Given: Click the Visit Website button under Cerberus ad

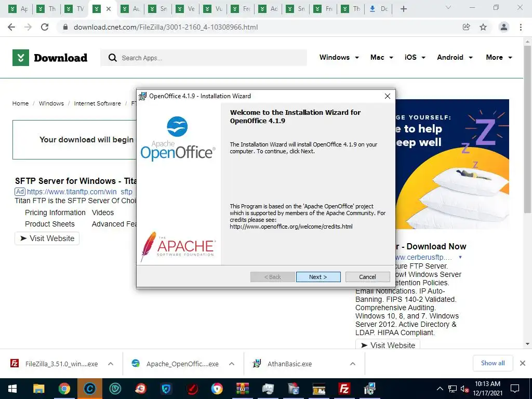Looking at the screenshot, I should 388,345.
